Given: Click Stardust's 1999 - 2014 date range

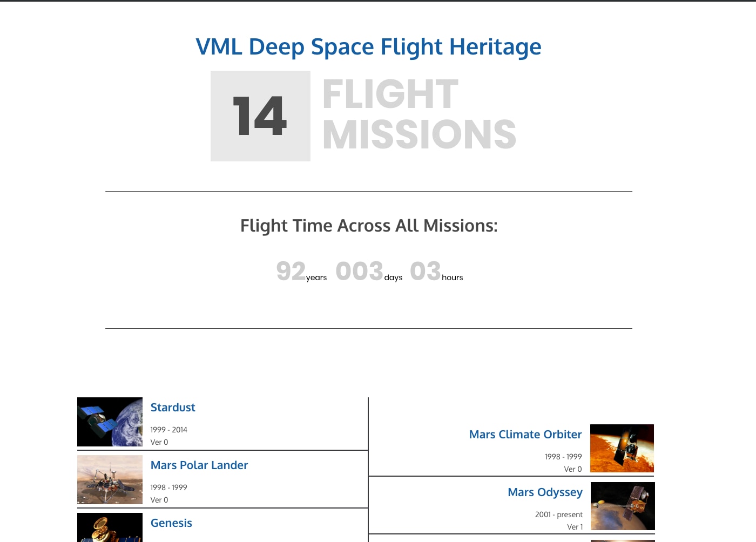Looking at the screenshot, I should (x=168, y=430).
